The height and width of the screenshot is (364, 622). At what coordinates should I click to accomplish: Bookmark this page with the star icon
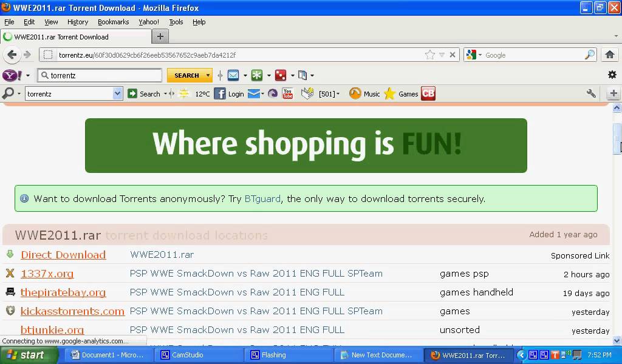430,55
